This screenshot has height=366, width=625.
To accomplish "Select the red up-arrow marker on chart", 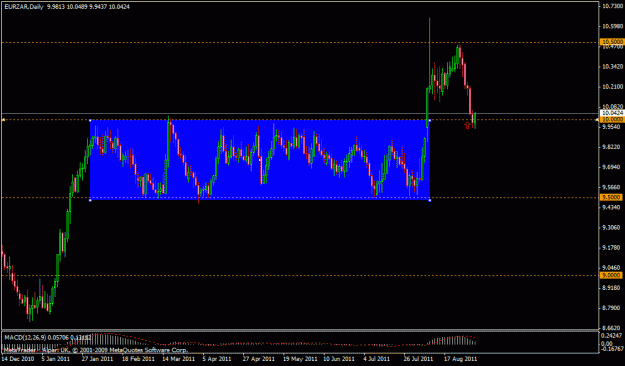I will [x=468, y=126].
